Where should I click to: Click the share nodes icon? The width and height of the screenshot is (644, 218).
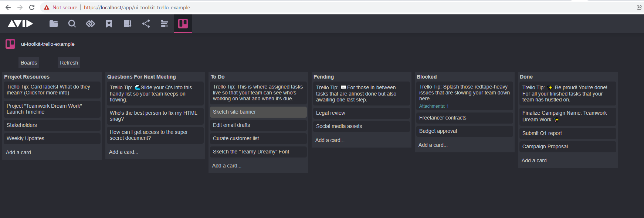point(146,24)
